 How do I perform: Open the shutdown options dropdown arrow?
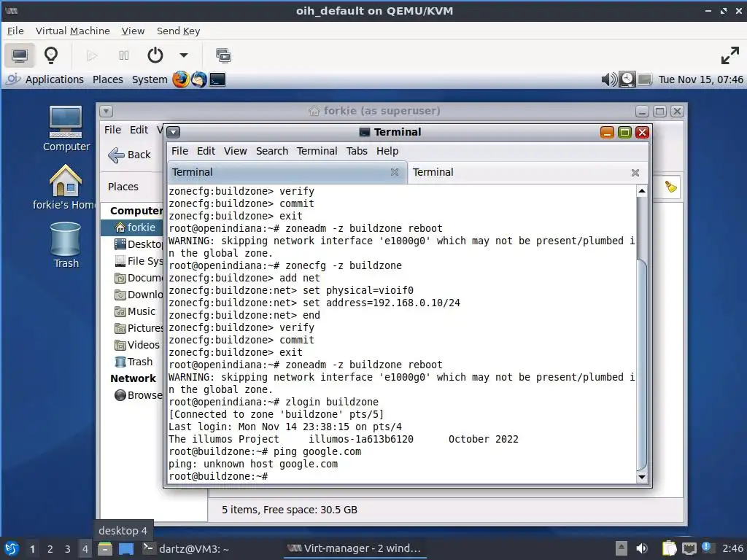click(x=183, y=55)
